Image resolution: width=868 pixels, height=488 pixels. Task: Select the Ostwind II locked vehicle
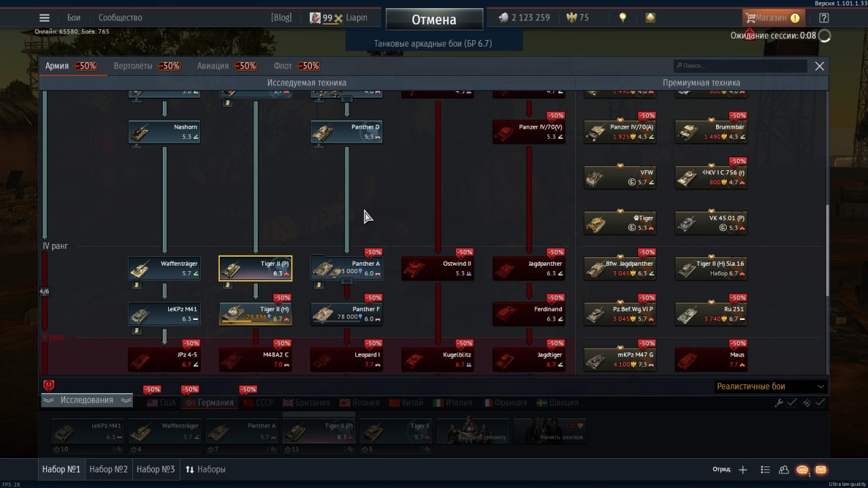pos(437,268)
